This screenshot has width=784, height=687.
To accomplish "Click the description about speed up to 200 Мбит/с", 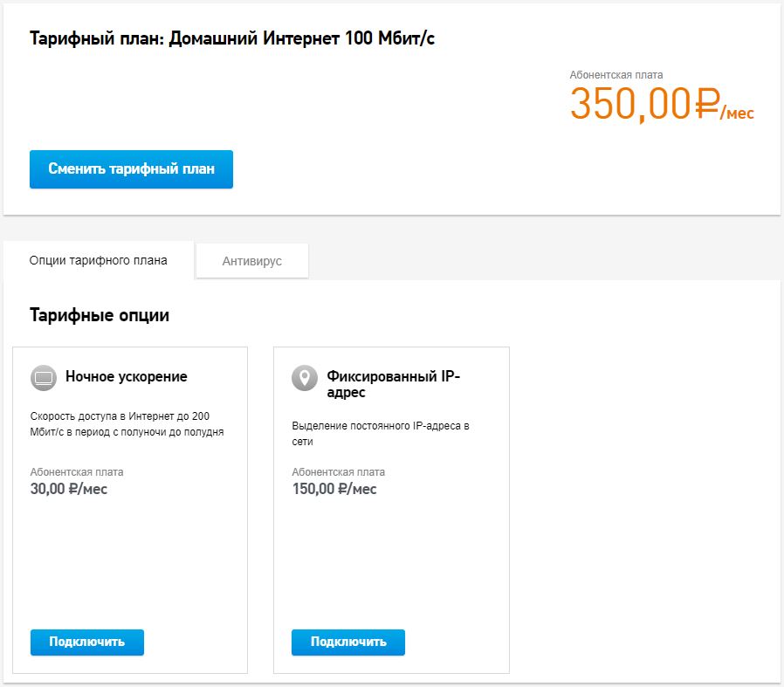I will (127, 424).
